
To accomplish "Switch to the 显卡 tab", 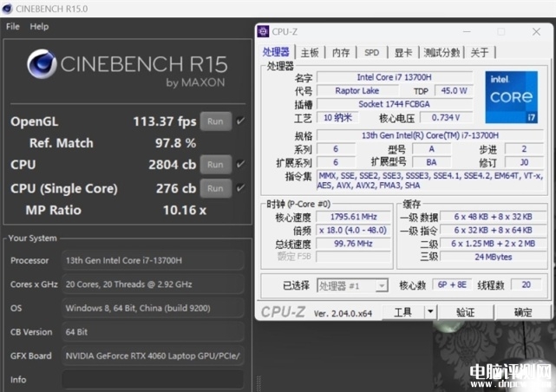I will 403,53.
